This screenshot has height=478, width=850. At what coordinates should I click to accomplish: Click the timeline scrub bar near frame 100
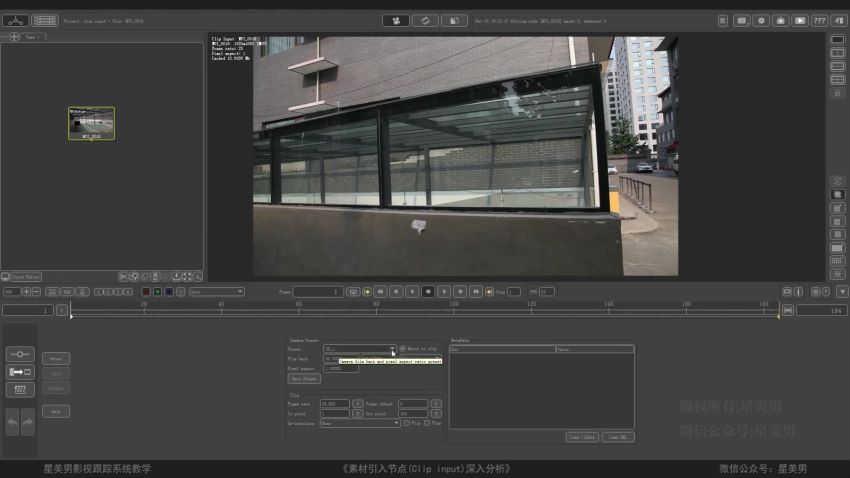point(454,311)
